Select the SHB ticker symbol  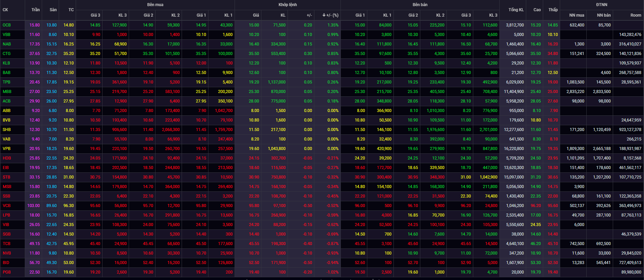pos(6,130)
